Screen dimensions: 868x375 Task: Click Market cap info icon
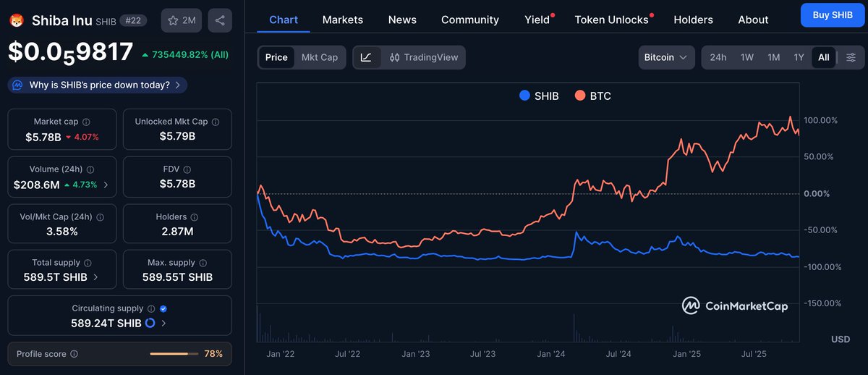[x=86, y=122]
